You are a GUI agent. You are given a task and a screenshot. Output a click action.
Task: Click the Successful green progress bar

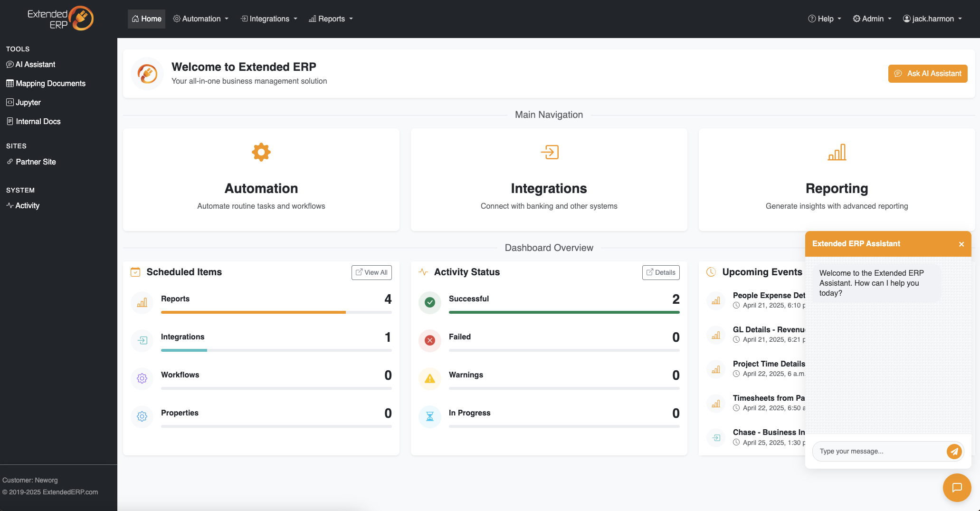[x=564, y=312]
